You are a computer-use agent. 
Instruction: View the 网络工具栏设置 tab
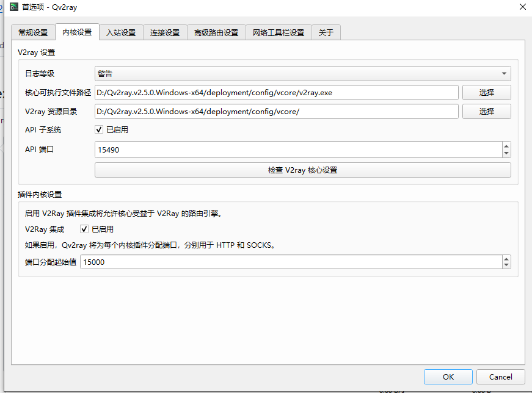(279, 32)
